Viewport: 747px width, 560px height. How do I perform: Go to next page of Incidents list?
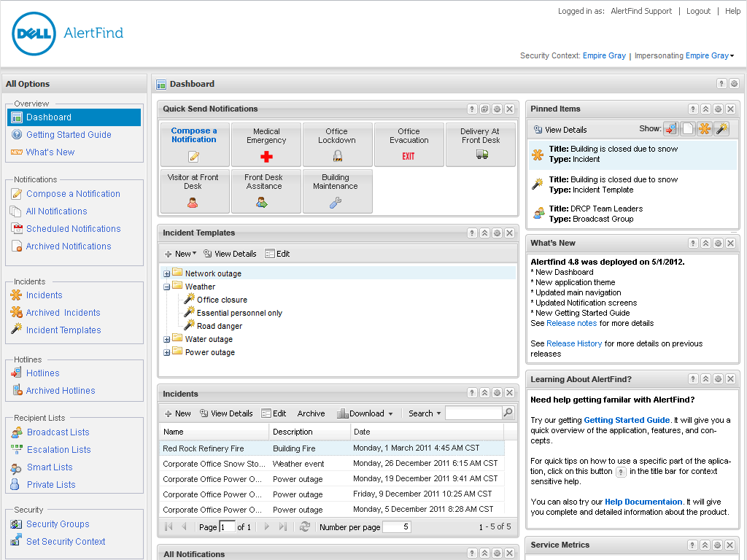tap(267, 526)
